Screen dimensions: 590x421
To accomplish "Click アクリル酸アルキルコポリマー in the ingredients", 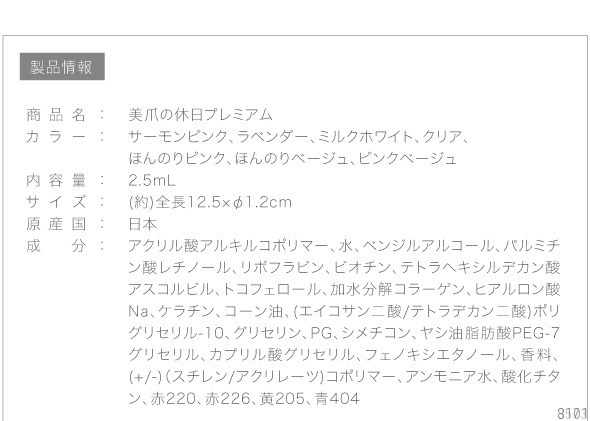I will click(x=228, y=246).
